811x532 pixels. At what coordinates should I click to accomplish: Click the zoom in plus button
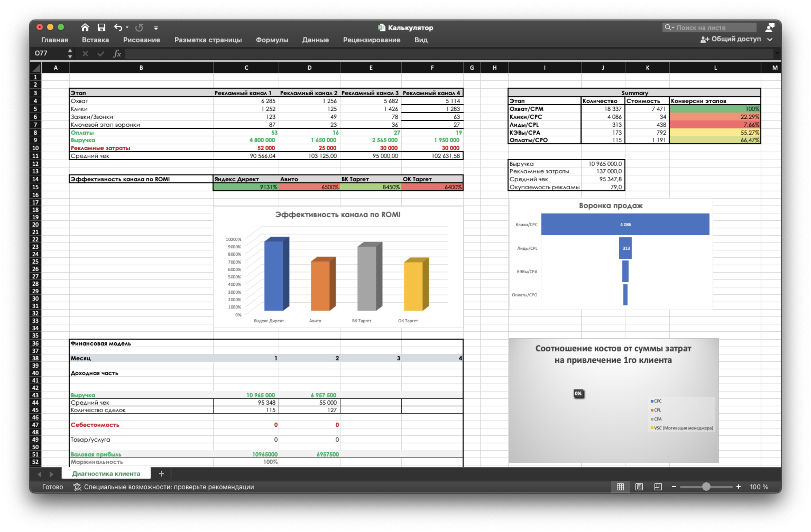click(738, 487)
